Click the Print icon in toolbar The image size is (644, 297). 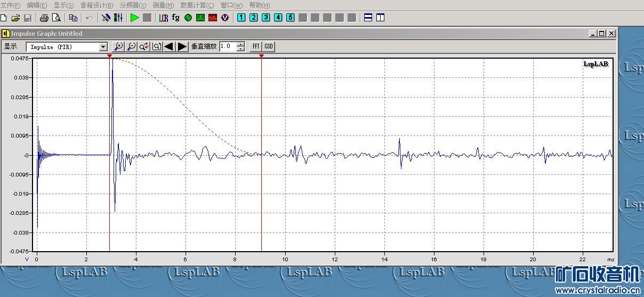point(44,18)
